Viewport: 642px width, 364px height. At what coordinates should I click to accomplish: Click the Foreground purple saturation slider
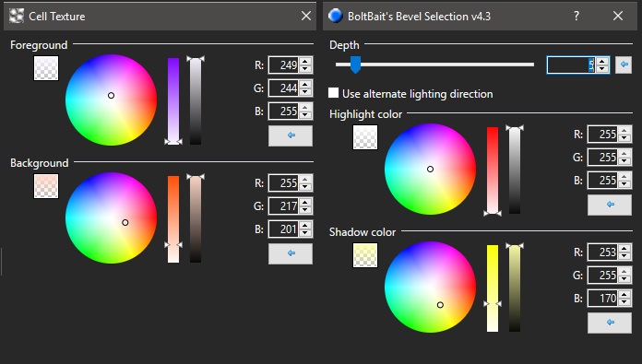tap(173, 101)
